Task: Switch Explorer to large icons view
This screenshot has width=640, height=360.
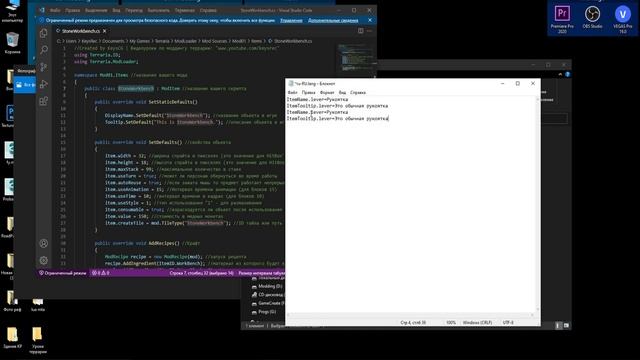Action: click(x=566, y=325)
